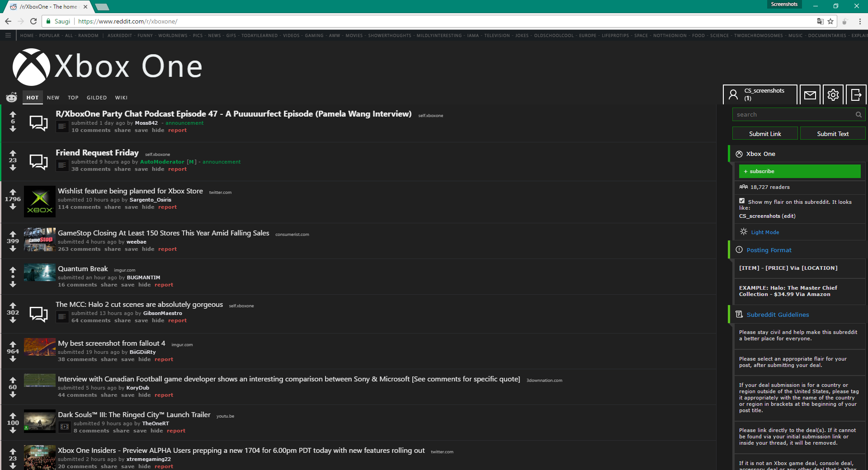Downvote the GameStop Closing post
The image size is (868, 470).
[x=13, y=249]
